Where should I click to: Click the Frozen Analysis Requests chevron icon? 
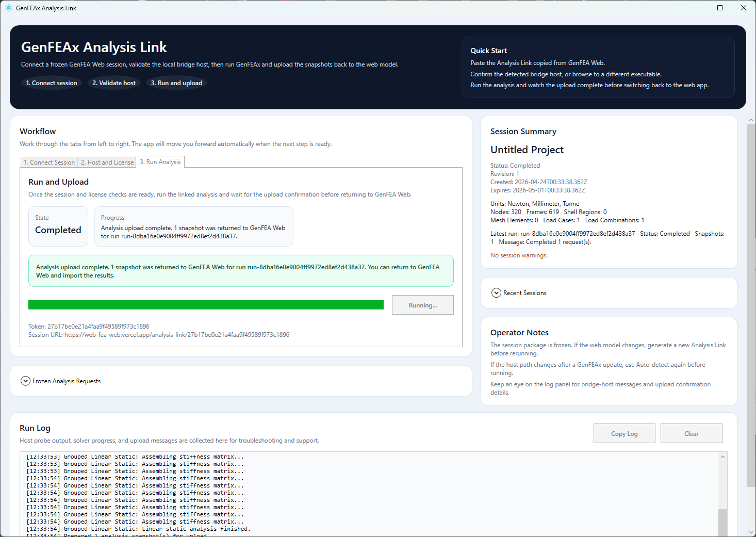[25, 381]
